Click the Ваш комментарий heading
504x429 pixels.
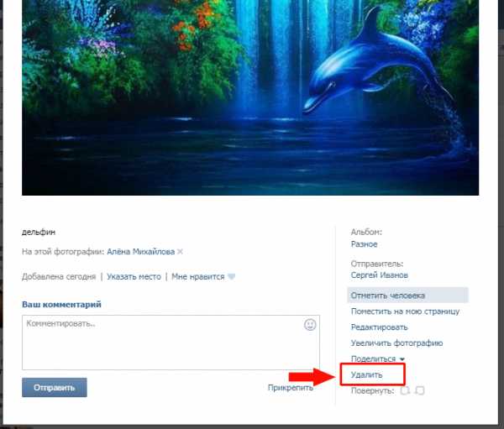pyautogui.click(x=61, y=304)
